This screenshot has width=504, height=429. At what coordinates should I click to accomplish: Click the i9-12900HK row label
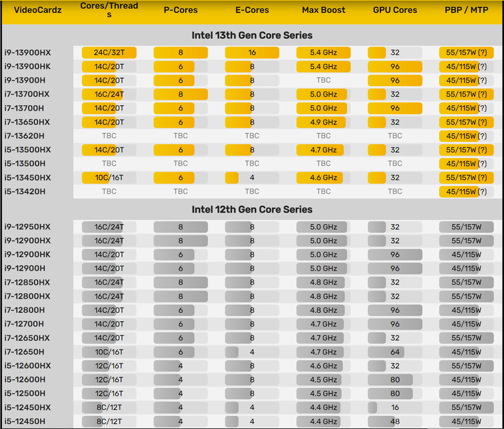(x=27, y=254)
